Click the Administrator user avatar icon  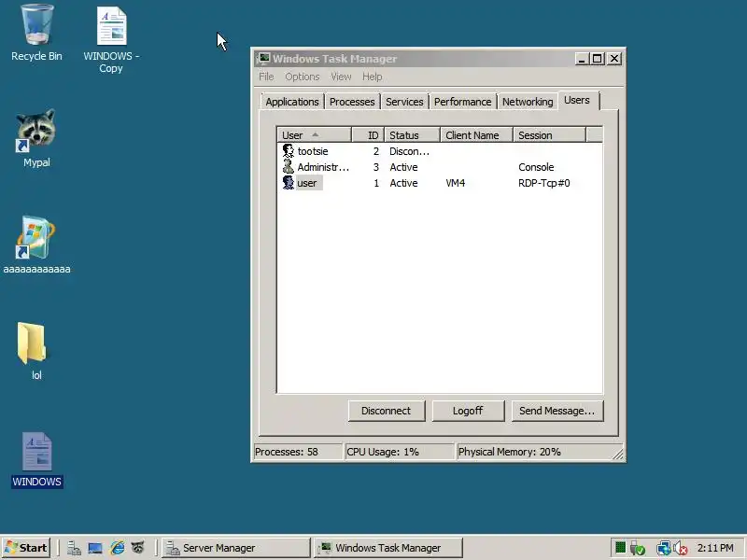click(289, 167)
